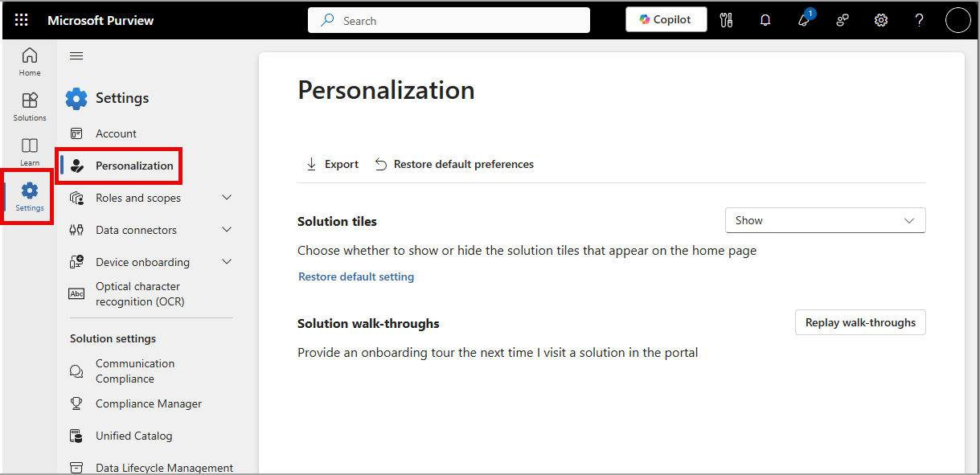The image size is (980, 475).
Task: Click the OCR Abc icon
Action: coord(76,294)
